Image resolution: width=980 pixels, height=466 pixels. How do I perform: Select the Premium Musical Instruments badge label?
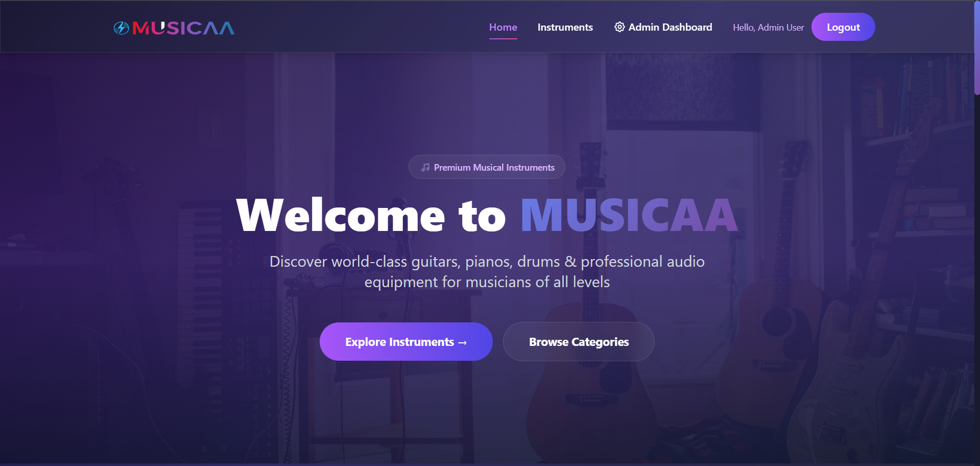pos(494,167)
